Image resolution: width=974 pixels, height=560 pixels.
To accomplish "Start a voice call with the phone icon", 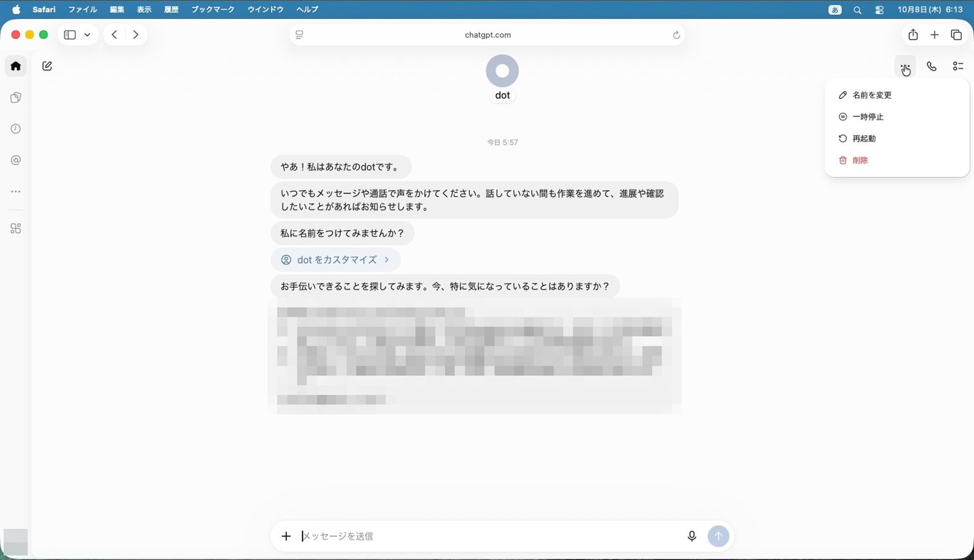I will click(931, 66).
